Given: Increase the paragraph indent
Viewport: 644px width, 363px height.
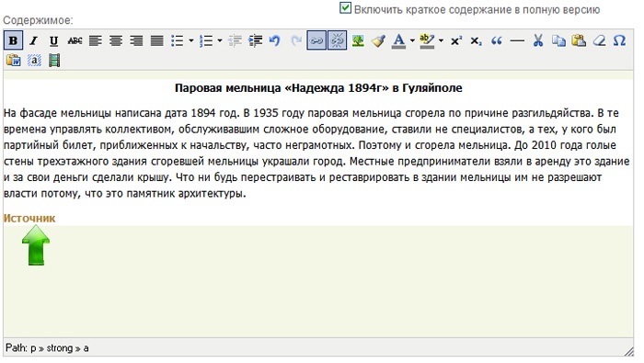Looking at the screenshot, I should pos(256,40).
